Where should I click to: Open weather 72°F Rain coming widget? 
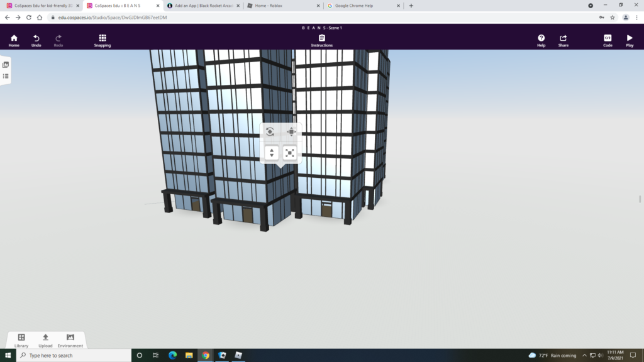[x=552, y=356]
